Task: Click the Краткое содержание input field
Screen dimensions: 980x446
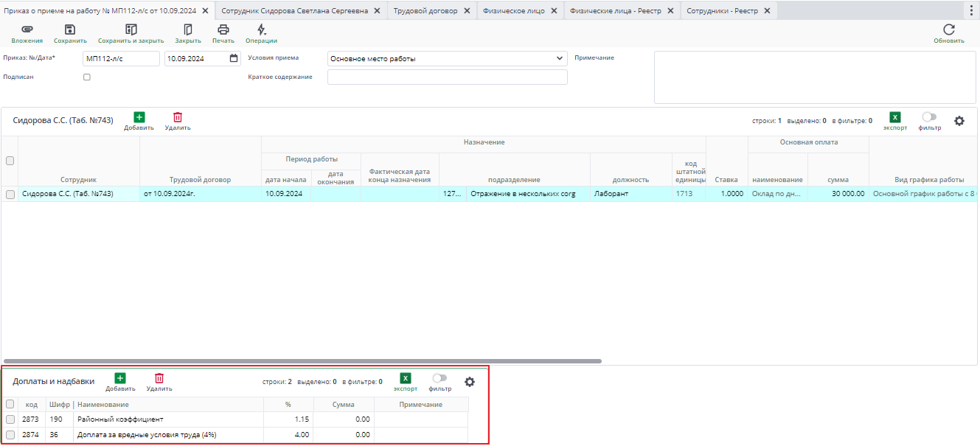Action: (x=447, y=77)
